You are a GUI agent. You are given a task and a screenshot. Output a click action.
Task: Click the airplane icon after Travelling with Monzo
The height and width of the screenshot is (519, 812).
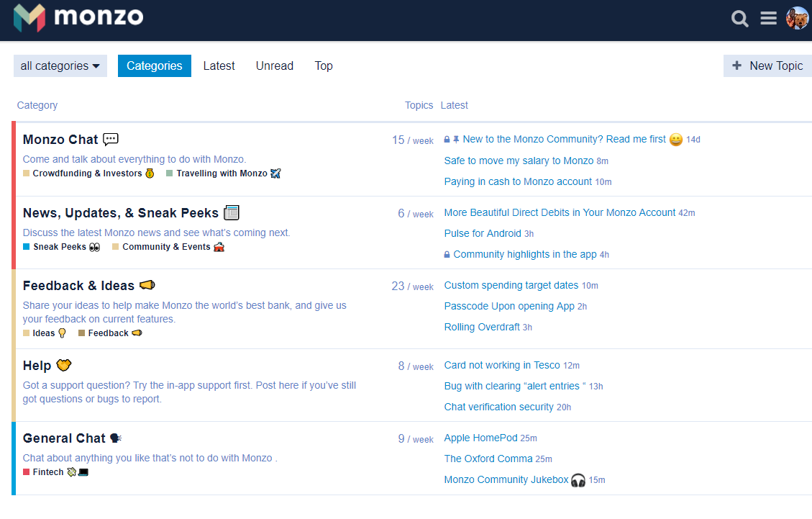pos(275,173)
